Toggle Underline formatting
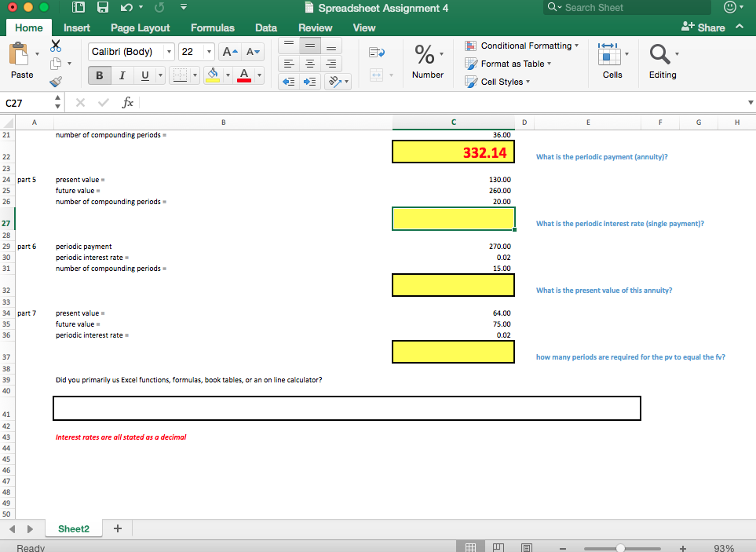Screen dimensions: 756x552 pos(144,75)
